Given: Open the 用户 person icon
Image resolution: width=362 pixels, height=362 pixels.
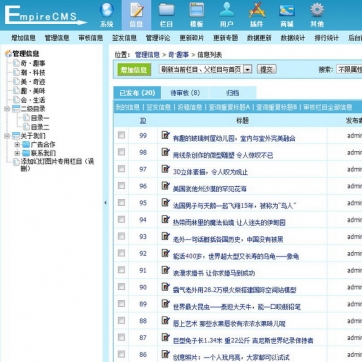Looking at the screenshot, I should tap(227, 10).
